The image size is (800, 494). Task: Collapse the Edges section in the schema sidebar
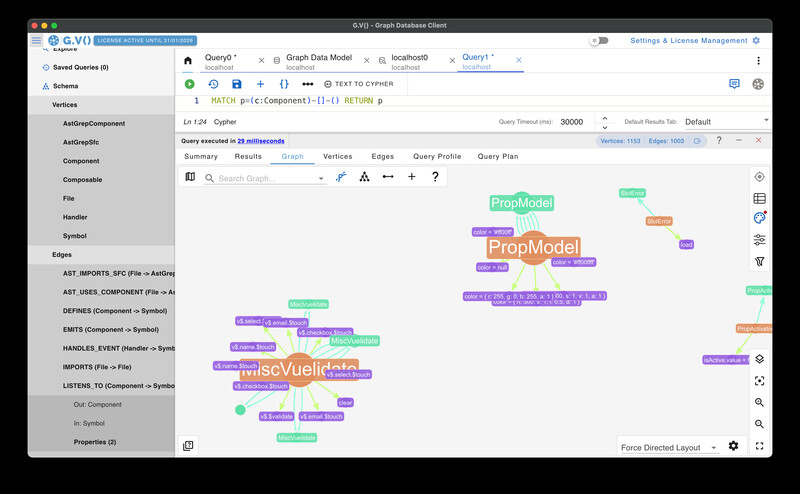(x=102, y=255)
